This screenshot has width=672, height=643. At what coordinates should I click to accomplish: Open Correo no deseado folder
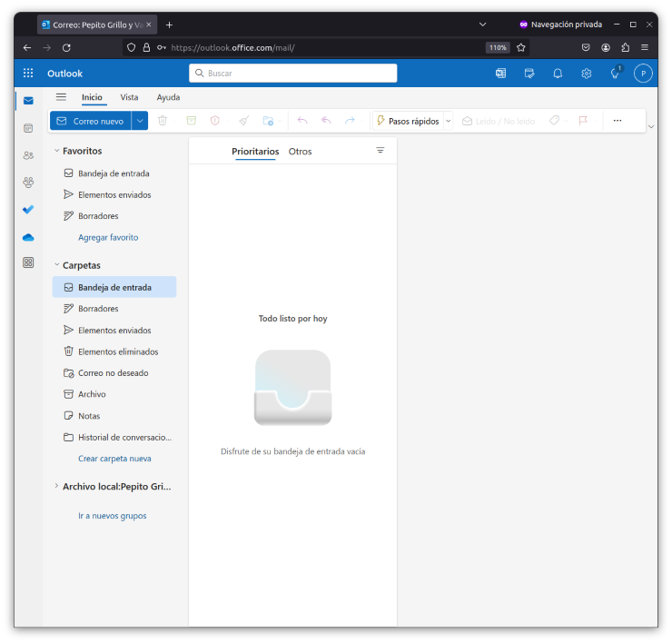pyautogui.click(x=114, y=373)
